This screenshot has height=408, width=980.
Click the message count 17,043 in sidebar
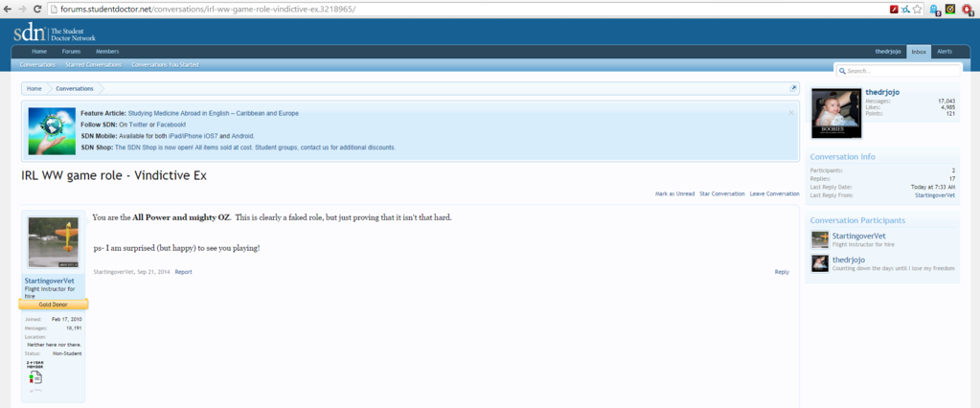[x=946, y=101]
